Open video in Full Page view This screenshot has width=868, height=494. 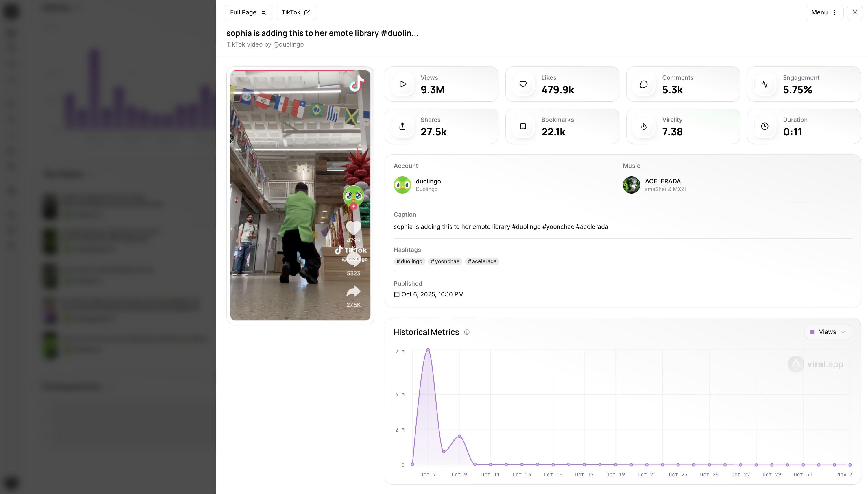coord(248,12)
